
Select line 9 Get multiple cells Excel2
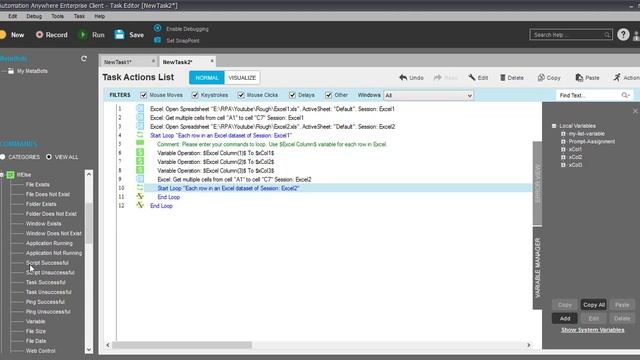pyautogui.click(x=234, y=179)
